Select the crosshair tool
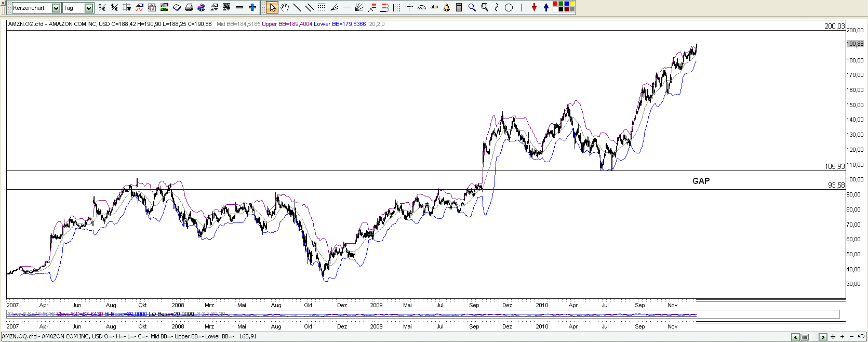 (x=409, y=7)
